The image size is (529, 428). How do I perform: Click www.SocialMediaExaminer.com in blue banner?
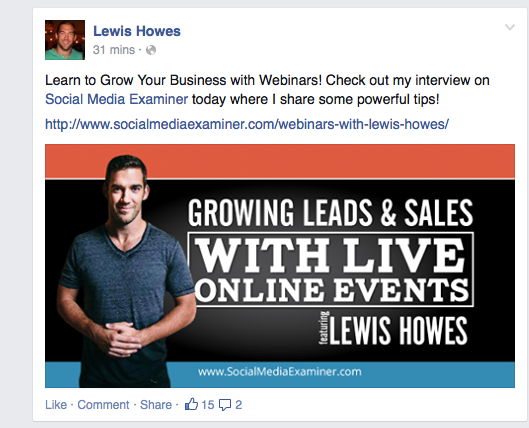[x=280, y=372]
